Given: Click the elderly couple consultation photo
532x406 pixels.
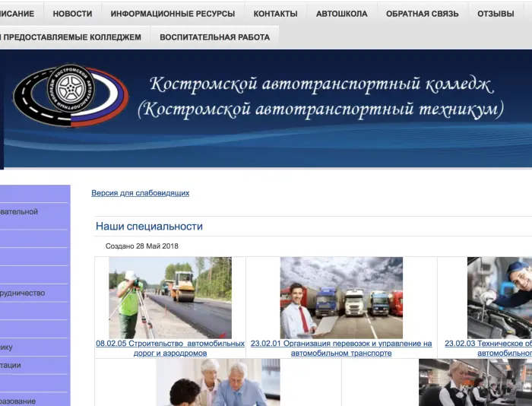Looking at the screenshot, I should 218,382.
